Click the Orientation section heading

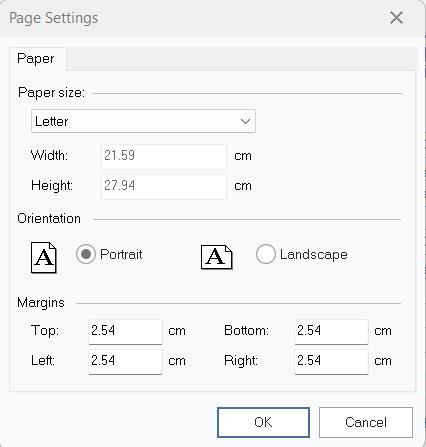click(49, 219)
